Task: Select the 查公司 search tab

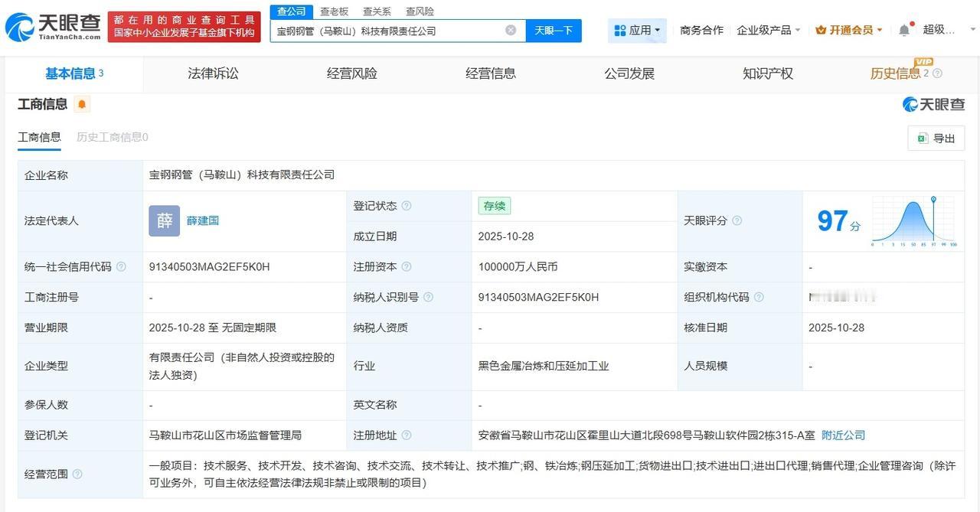Action: [x=291, y=11]
